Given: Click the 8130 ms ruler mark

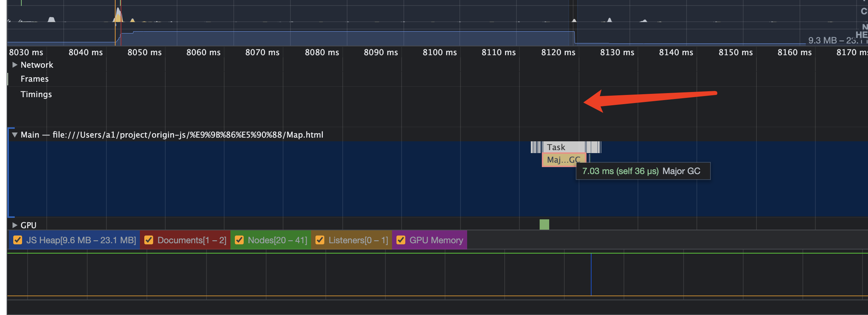Looking at the screenshot, I should [x=617, y=52].
